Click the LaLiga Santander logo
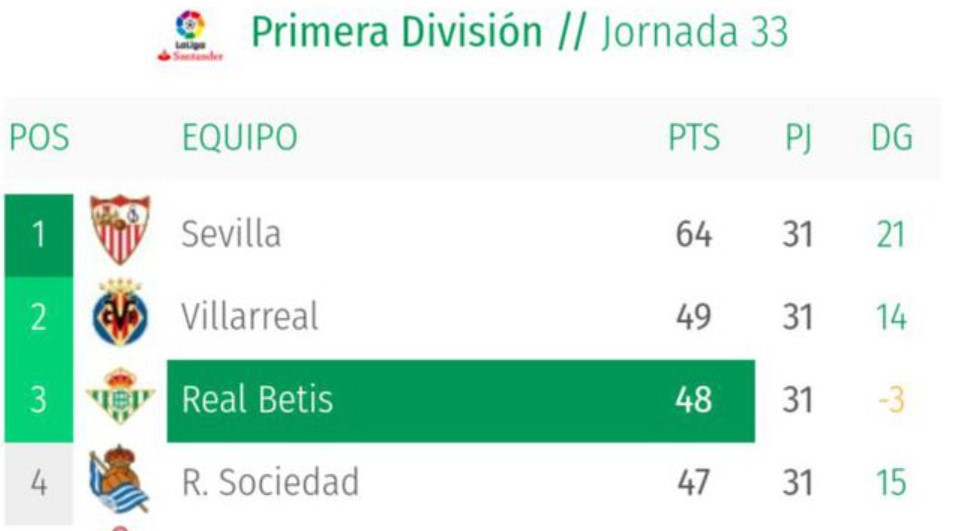The width and height of the screenshot is (967, 531). [190, 35]
